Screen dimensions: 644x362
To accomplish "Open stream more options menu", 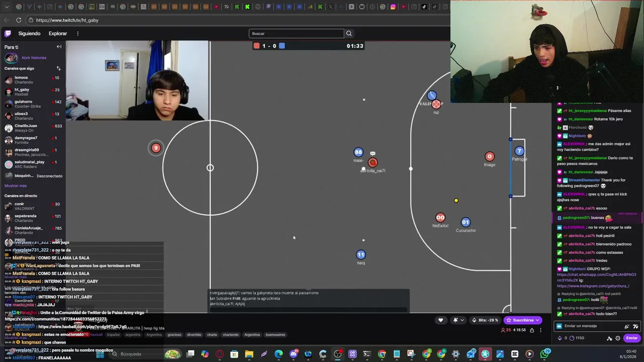I will coord(541,330).
